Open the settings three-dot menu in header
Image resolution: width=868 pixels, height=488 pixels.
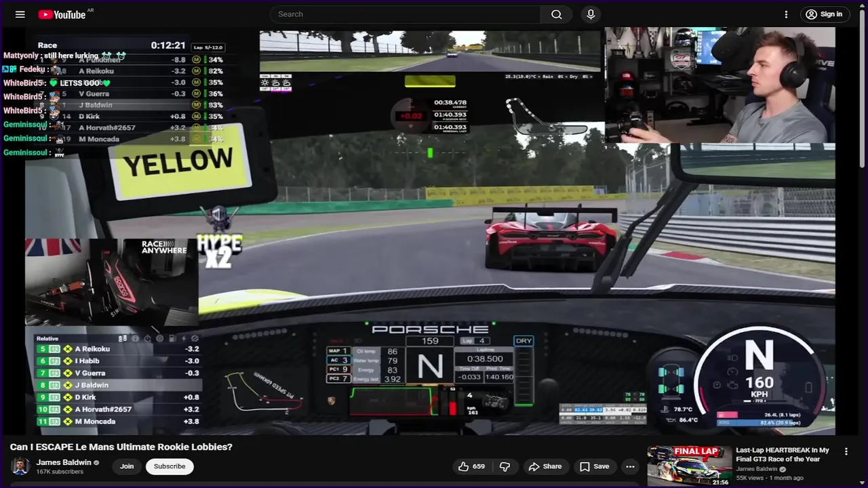[786, 14]
